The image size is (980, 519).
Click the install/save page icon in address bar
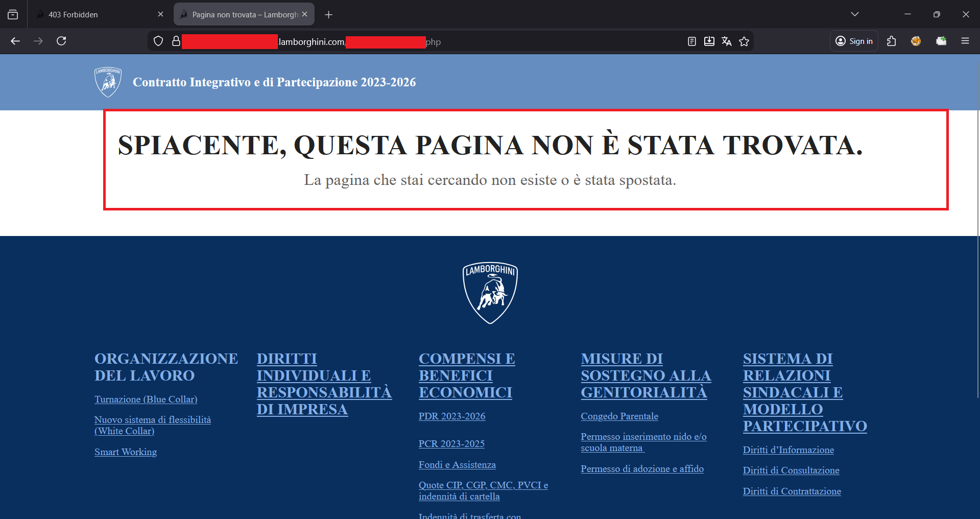tap(709, 41)
